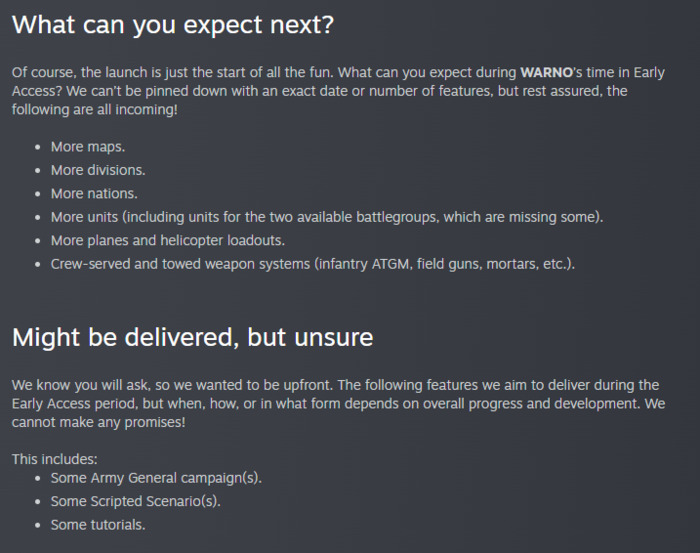
Task: Click the 'This includes:' label text
Action: click(x=54, y=459)
